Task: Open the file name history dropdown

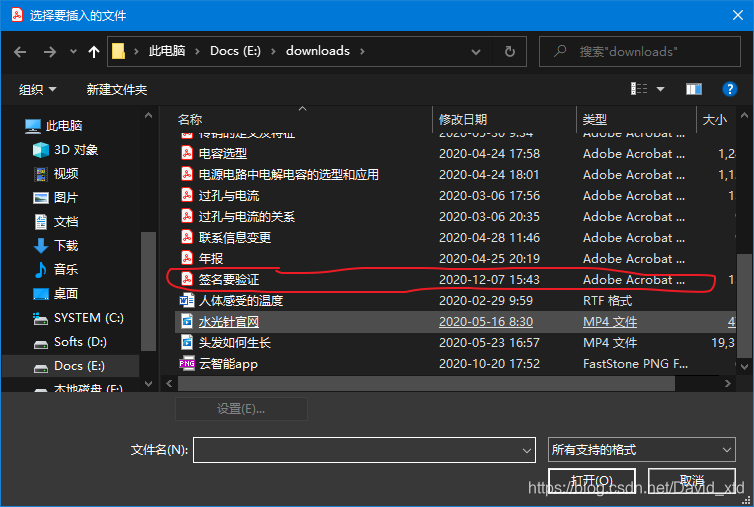Action: click(527, 450)
